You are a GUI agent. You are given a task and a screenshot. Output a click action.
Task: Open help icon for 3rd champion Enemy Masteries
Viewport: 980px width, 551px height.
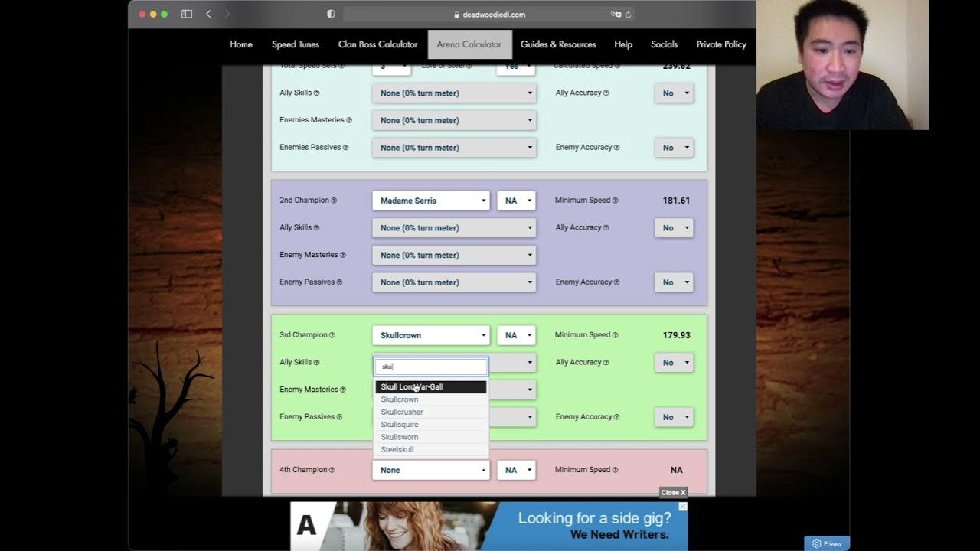click(x=342, y=390)
